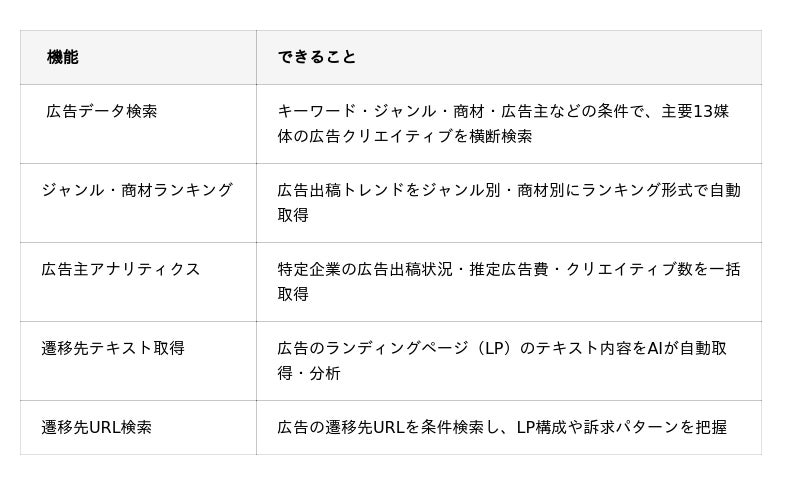Select the ジャンル・商材ランキング feature cell
800x485 pixels.
pyautogui.click(x=137, y=190)
